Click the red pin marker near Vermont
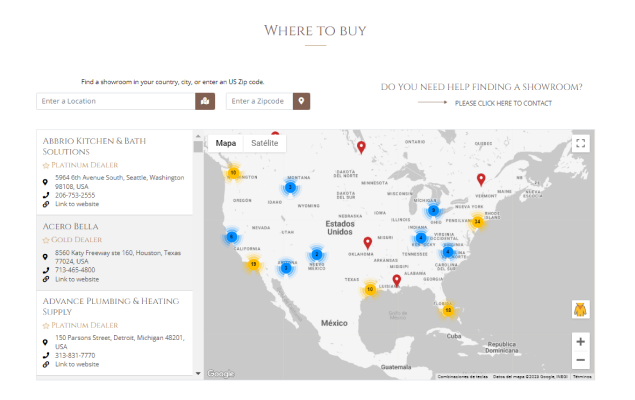The height and width of the screenshot is (400, 635). coord(481,180)
